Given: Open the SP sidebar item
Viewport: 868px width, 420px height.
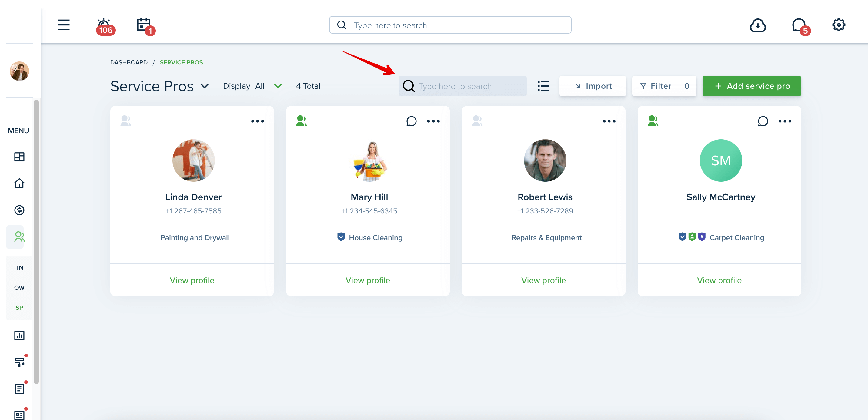Looking at the screenshot, I should coord(19,308).
